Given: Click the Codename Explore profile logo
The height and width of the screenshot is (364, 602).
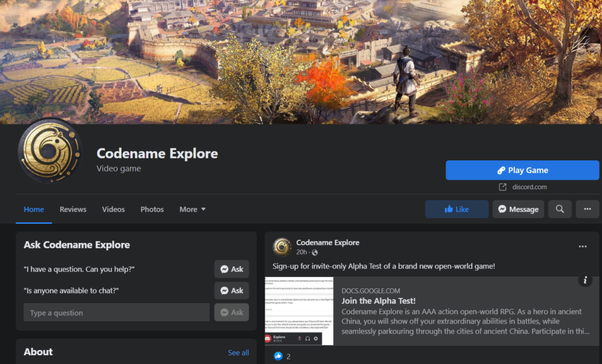Looking at the screenshot, I should [x=50, y=151].
